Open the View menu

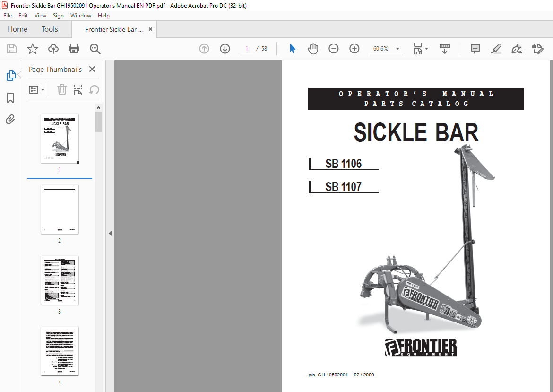click(40, 16)
